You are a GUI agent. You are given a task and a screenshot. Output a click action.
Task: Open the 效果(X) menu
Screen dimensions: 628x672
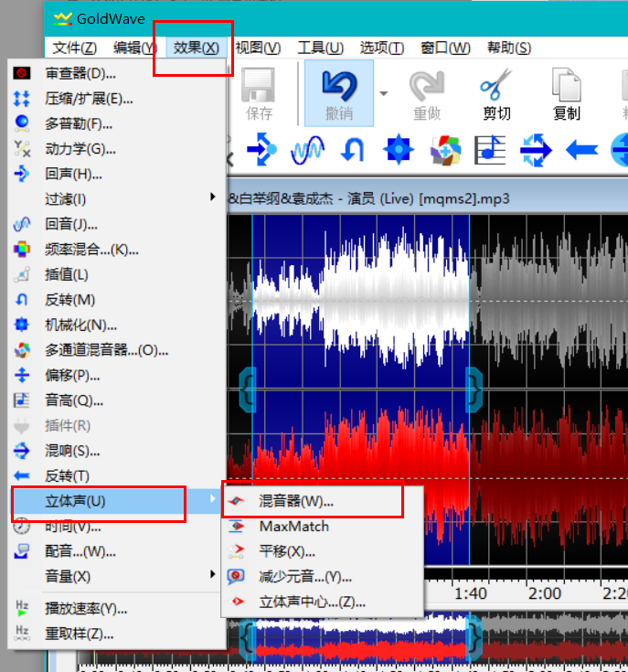click(196, 48)
